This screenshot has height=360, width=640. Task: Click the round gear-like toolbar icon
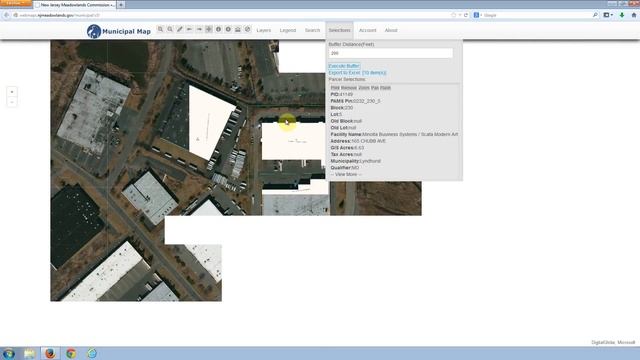coord(228,29)
